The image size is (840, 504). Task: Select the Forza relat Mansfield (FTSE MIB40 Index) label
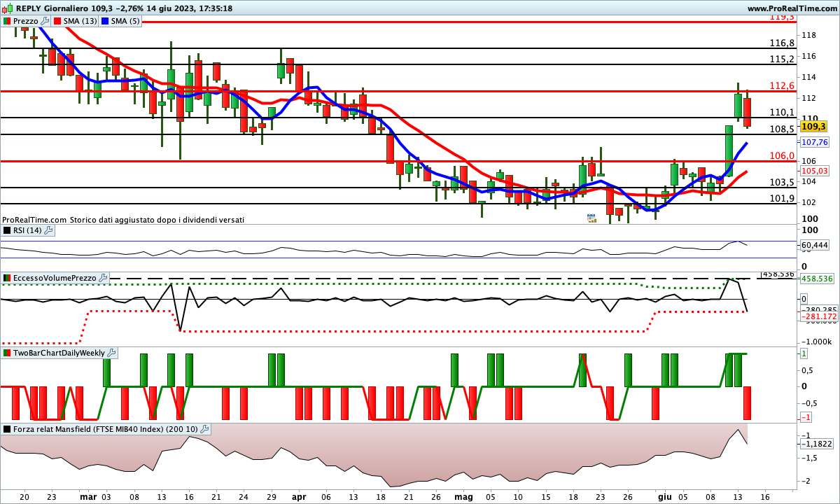(x=106, y=428)
